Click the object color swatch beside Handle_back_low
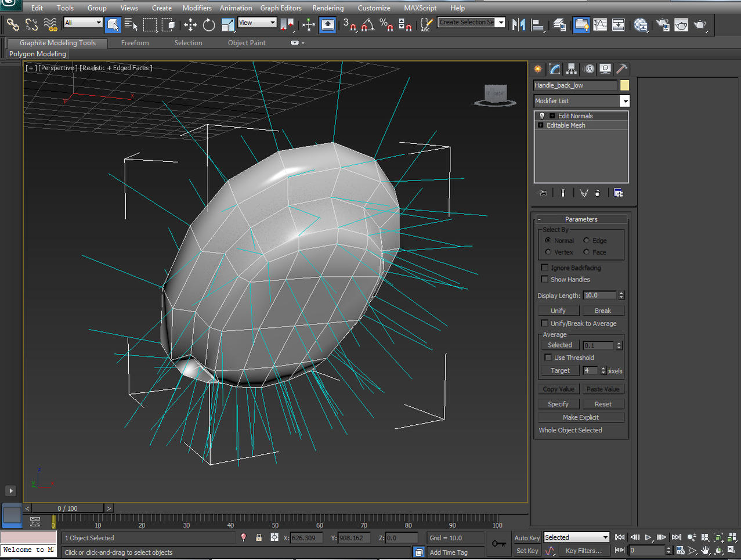This screenshot has width=741, height=560. pyautogui.click(x=624, y=85)
